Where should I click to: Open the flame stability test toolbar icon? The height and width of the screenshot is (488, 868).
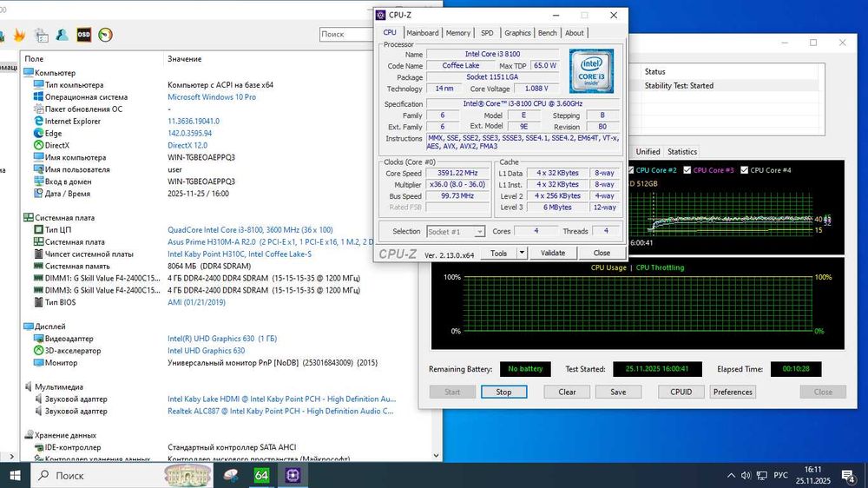(19, 36)
